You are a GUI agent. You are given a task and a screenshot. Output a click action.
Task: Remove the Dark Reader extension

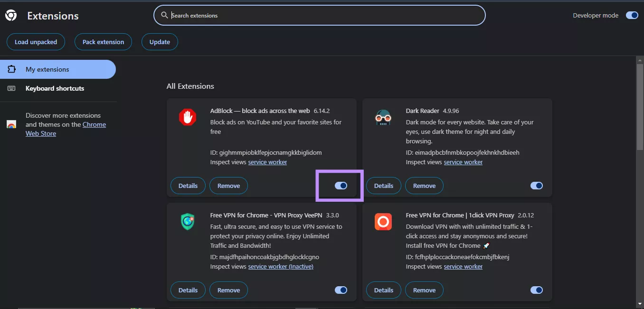coord(424,186)
